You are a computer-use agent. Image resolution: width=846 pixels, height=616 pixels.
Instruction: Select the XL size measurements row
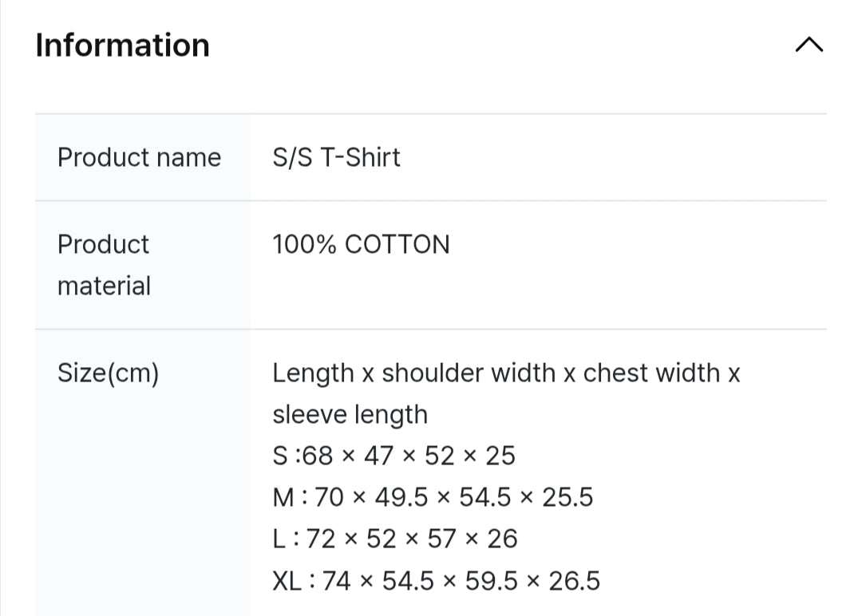(x=436, y=580)
